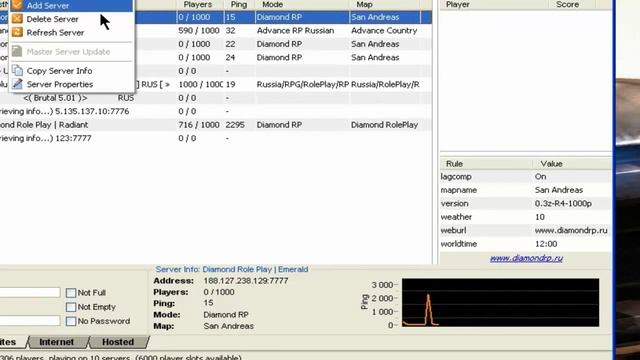Viewport: 640px width, 360px height.
Task: Select the <( Brutal 5.01 )> server row
Action: click(216, 98)
